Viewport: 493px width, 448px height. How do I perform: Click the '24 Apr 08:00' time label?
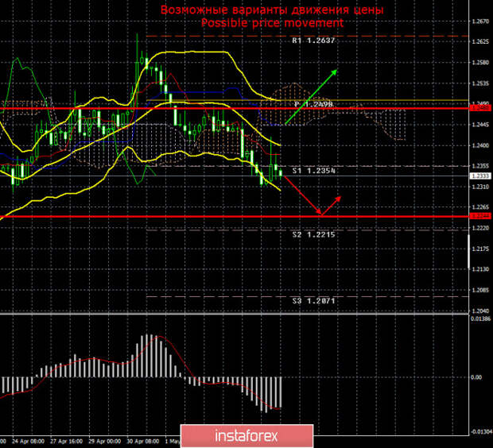[x=29, y=441]
